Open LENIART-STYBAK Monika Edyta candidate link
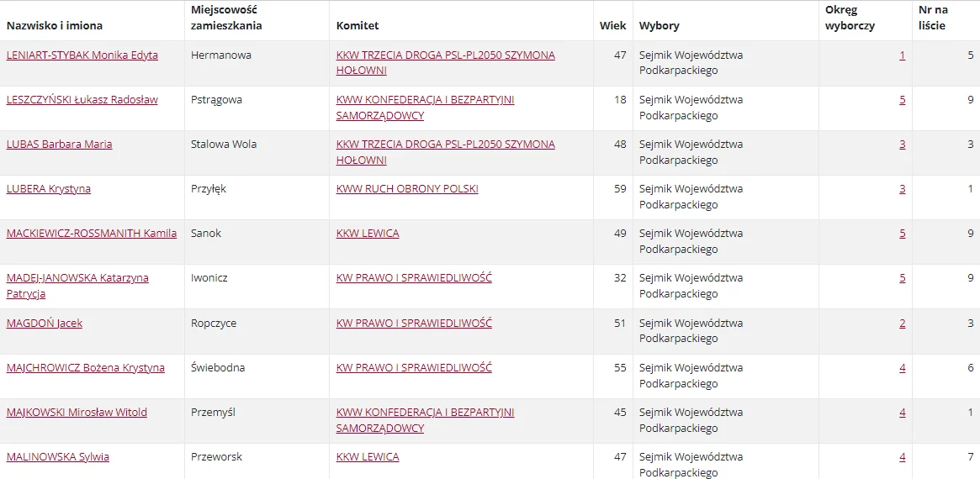Viewport: 980px width, 479px height. [82, 55]
